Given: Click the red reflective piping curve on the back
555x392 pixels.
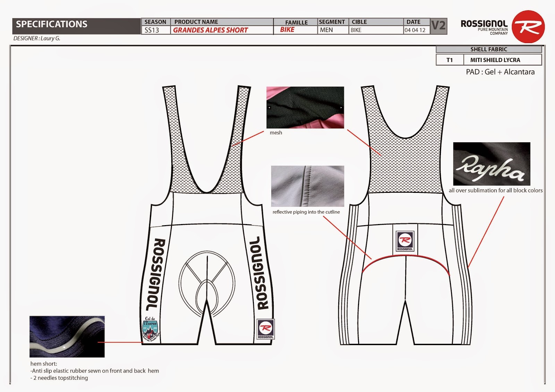Looking at the screenshot, I should click(x=406, y=264).
